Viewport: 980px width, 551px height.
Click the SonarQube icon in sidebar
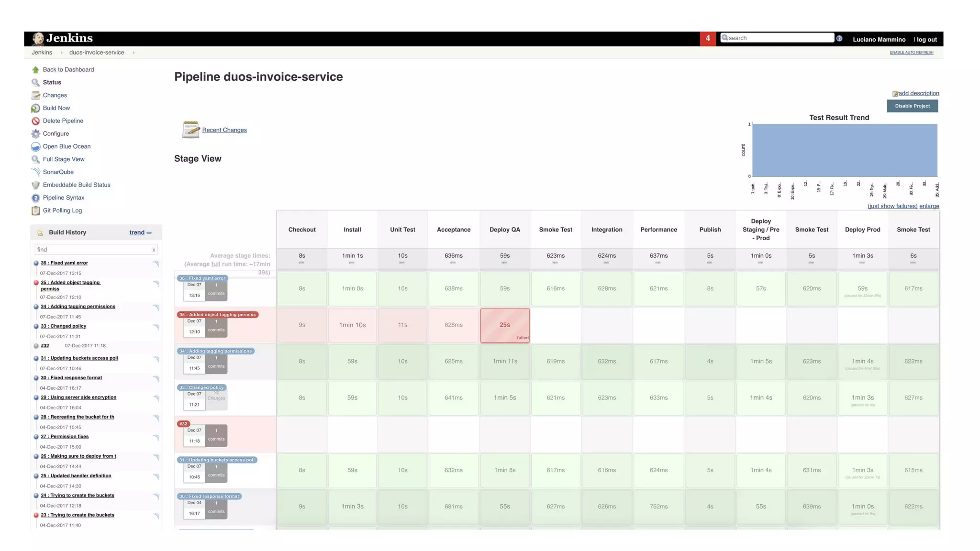coord(35,172)
